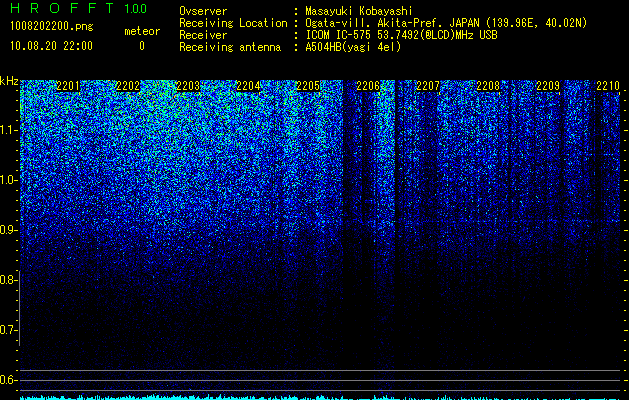This screenshot has height=400, width=629.
Task: Click the 2209 time marker
Action: point(548,86)
